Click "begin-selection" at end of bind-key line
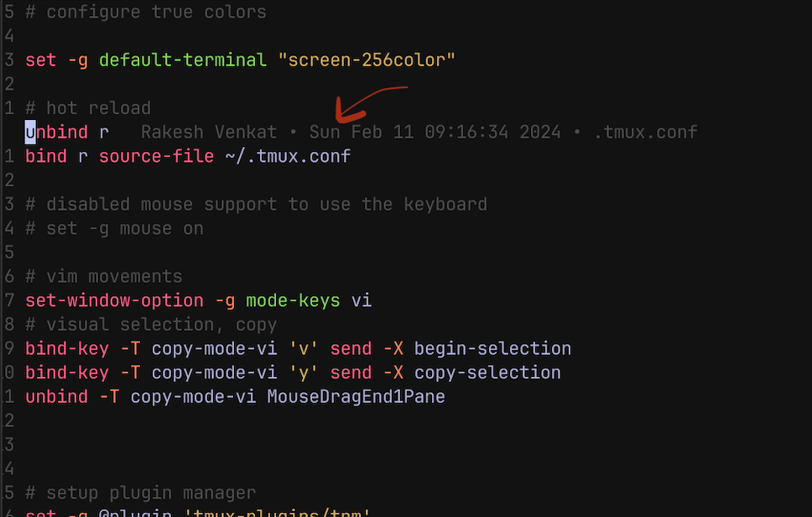 (492, 349)
